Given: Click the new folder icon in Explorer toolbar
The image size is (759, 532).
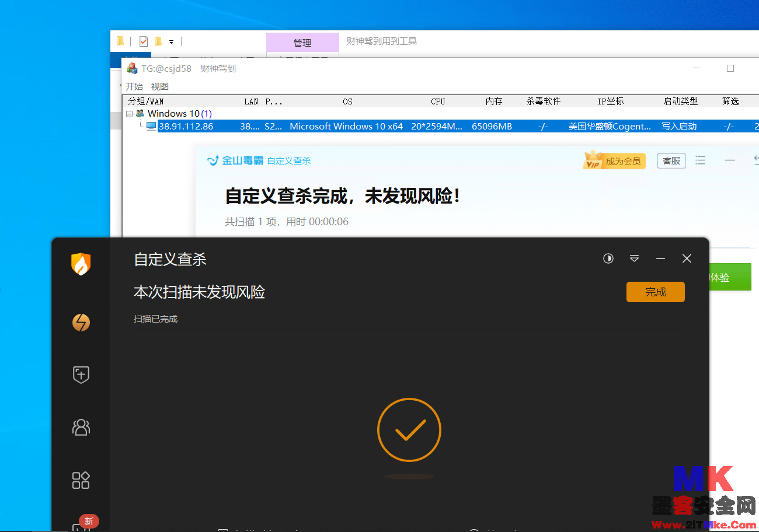Looking at the screenshot, I should pyautogui.click(x=158, y=41).
